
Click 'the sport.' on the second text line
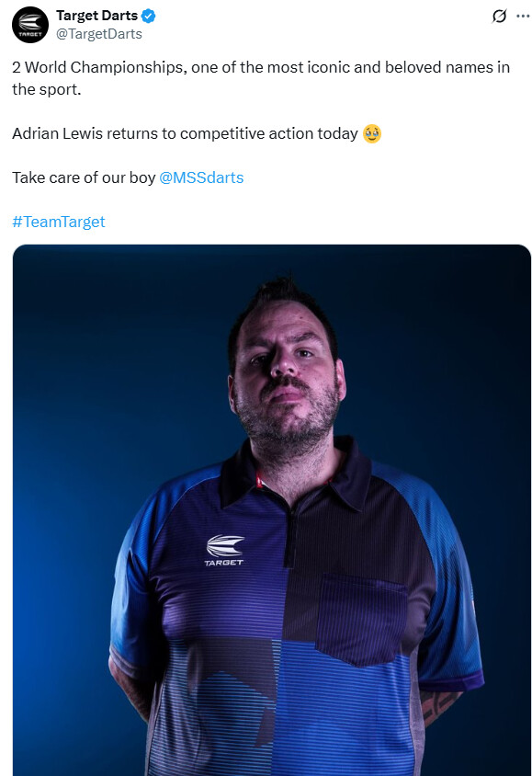[x=47, y=89]
